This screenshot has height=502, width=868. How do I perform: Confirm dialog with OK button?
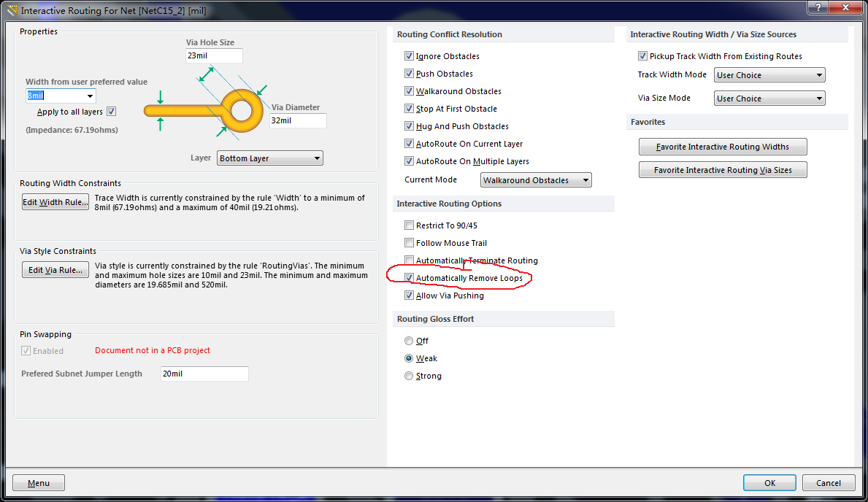pyautogui.click(x=769, y=482)
